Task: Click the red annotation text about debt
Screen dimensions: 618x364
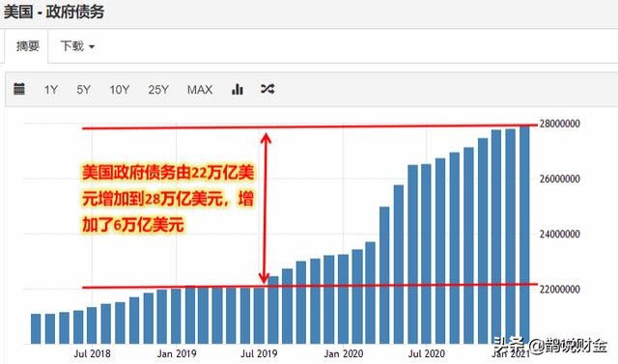Action: tap(168, 199)
